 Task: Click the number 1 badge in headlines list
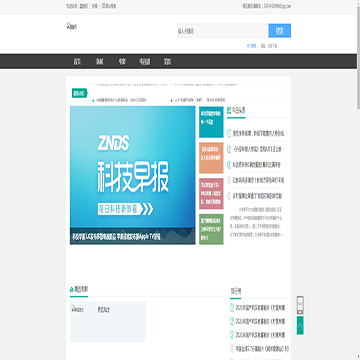pyautogui.click(x=229, y=133)
